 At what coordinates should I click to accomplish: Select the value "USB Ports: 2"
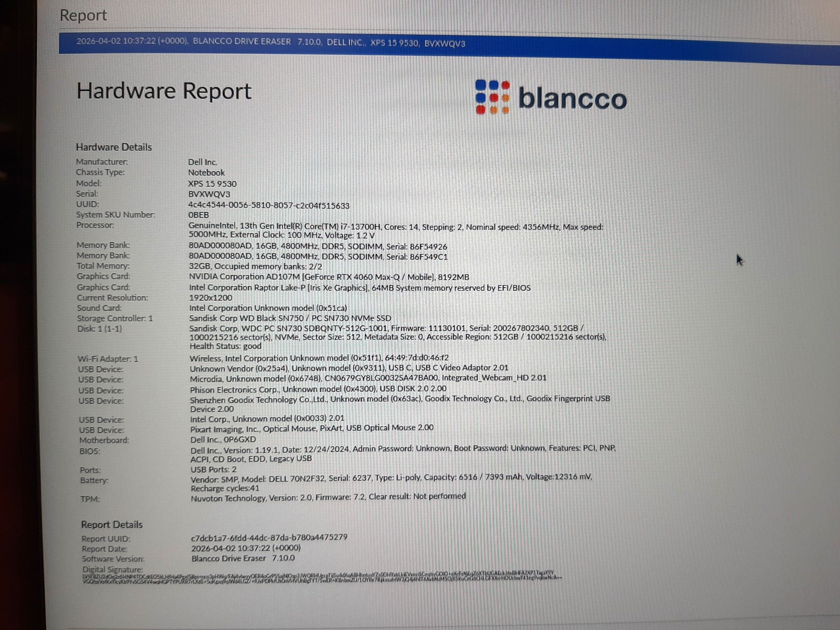(x=214, y=469)
